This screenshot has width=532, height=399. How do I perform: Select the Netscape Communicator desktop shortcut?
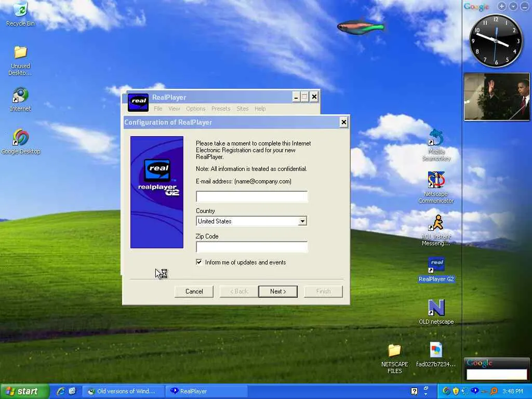coord(436,188)
